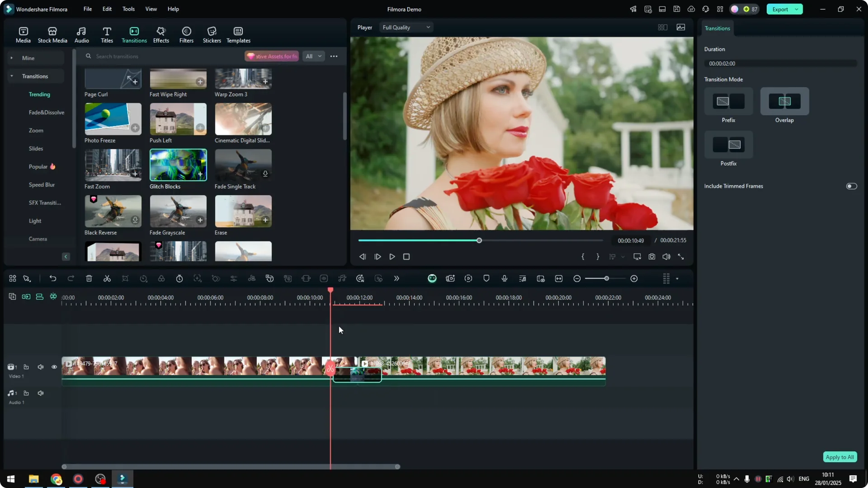868x488 pixels.
Task: Click the Export button
Action: coord(781,9)
